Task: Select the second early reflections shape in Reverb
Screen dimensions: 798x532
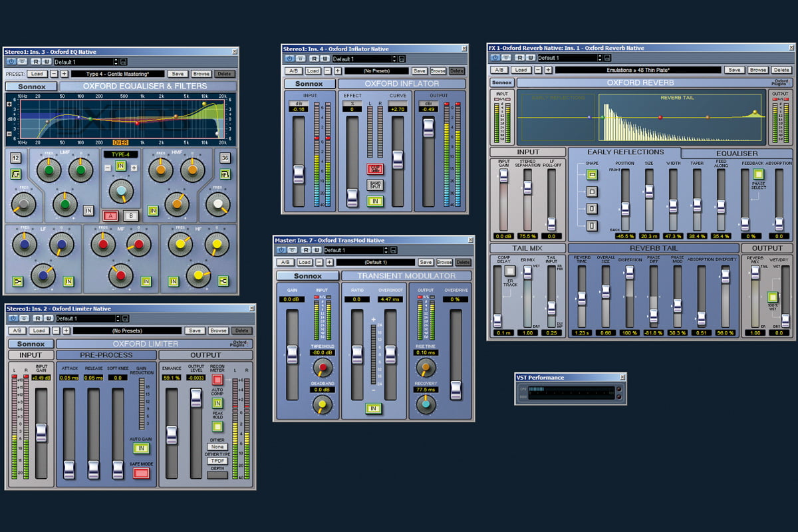Action: point(592,192)
